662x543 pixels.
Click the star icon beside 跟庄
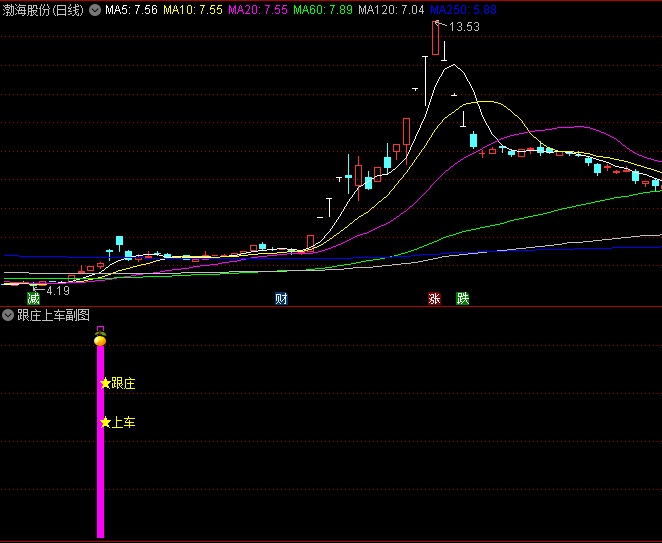click(105, 383)
